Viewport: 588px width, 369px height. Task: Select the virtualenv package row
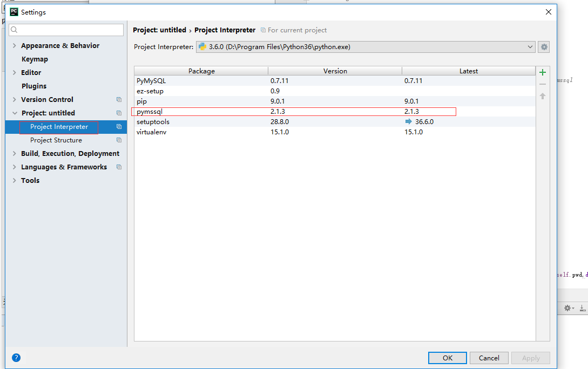pos(335,132)
